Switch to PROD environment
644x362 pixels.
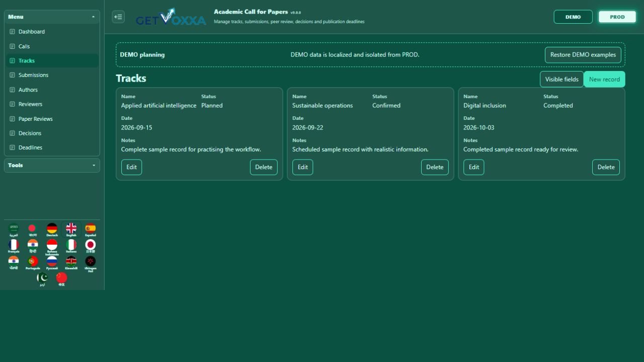(x=617, y=17)
